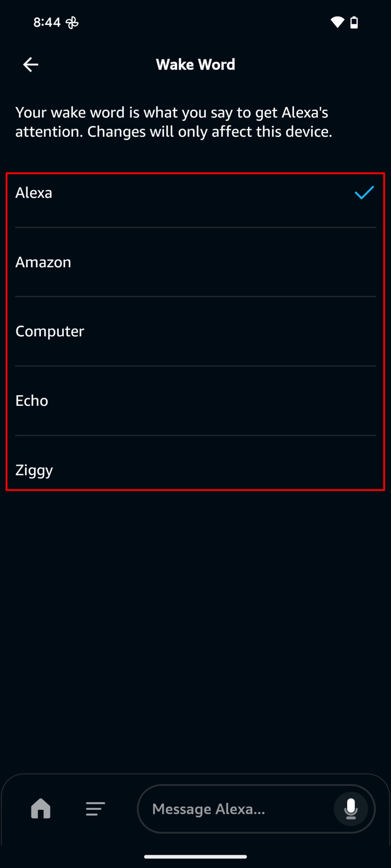Tap the back arrow to leave Wake Word
The width and height of the screenshot is (391, 868).
(x=30, y=64)
